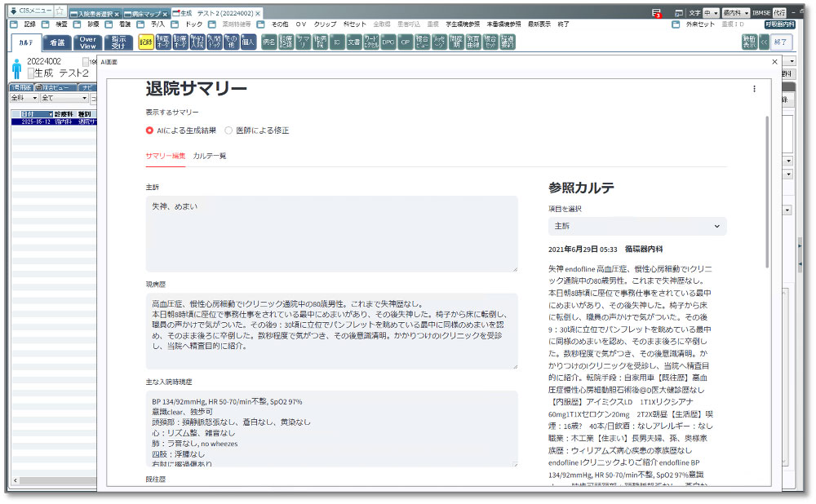Expand the 項目を選択 dropdown showing 主訴

tap(637, 226)
